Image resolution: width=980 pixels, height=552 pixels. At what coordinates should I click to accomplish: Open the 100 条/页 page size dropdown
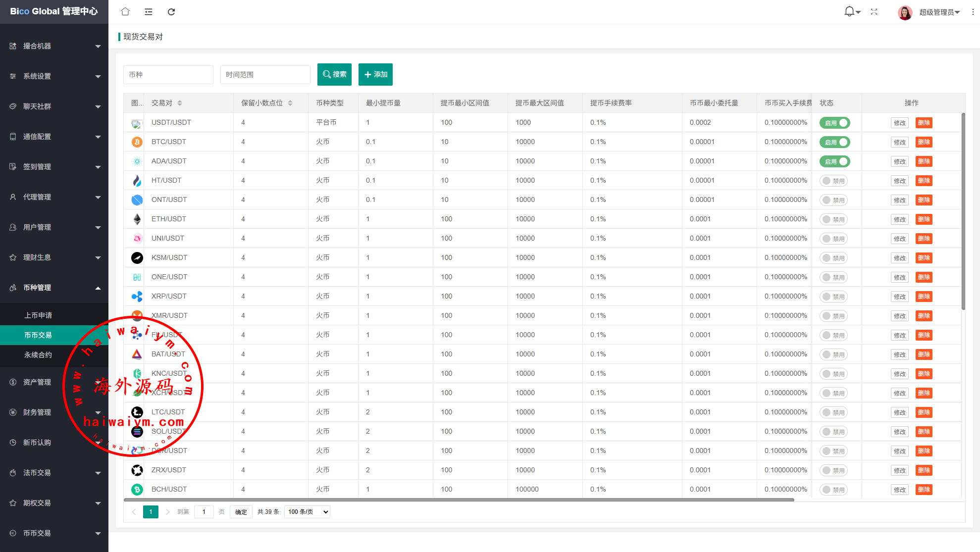point(307,512)
